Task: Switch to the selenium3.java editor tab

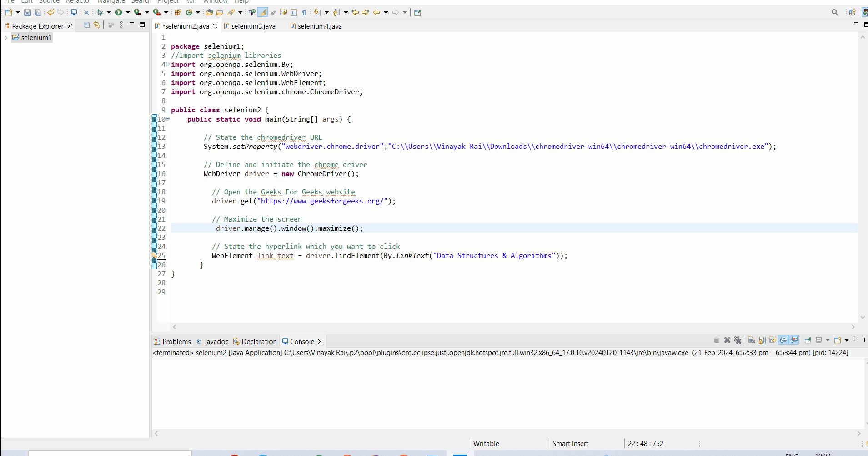Action: click(253, 26)
